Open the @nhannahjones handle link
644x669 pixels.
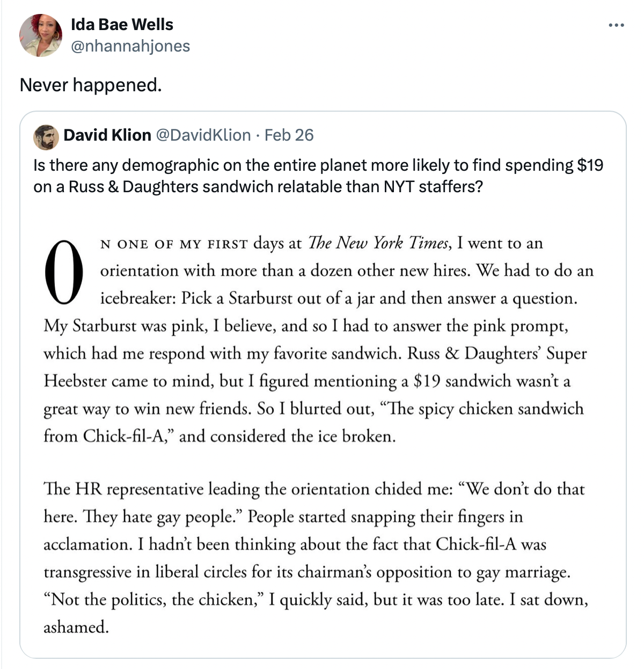click(130, 46)
